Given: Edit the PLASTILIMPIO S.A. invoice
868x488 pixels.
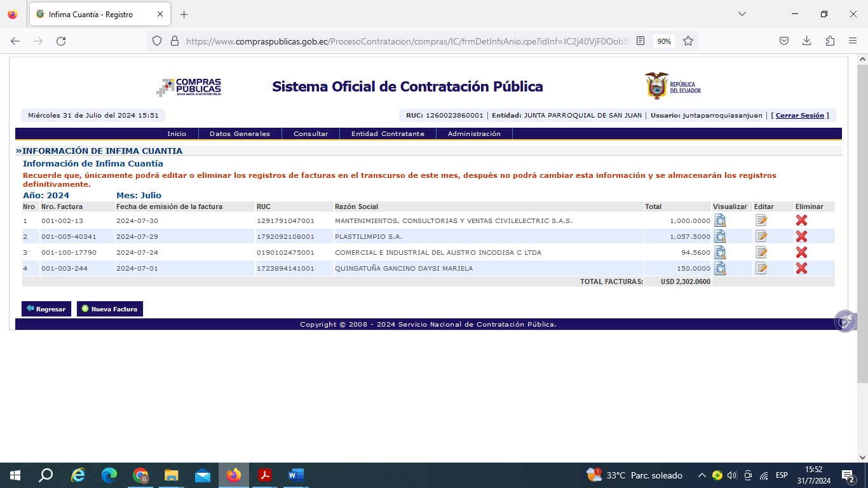Looking at the screenshot, I should 761,236.
